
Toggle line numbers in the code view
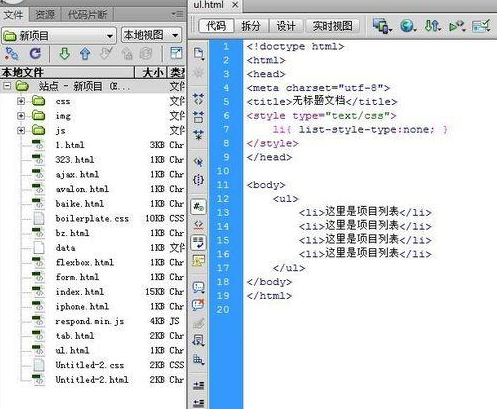coord(199,207)
